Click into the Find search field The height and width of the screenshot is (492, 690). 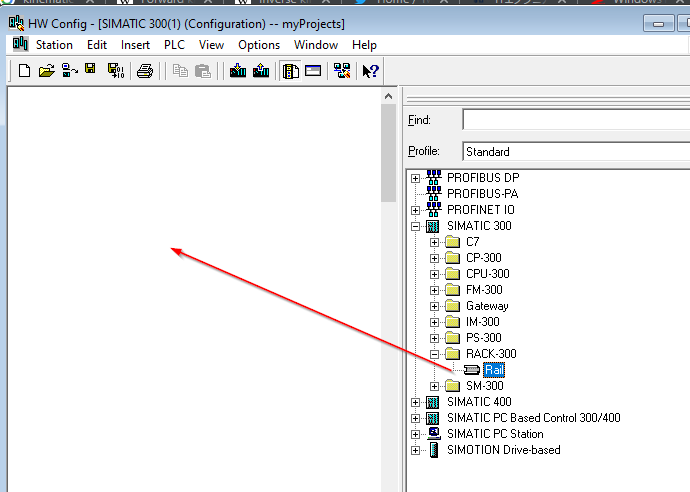[576, 120]
